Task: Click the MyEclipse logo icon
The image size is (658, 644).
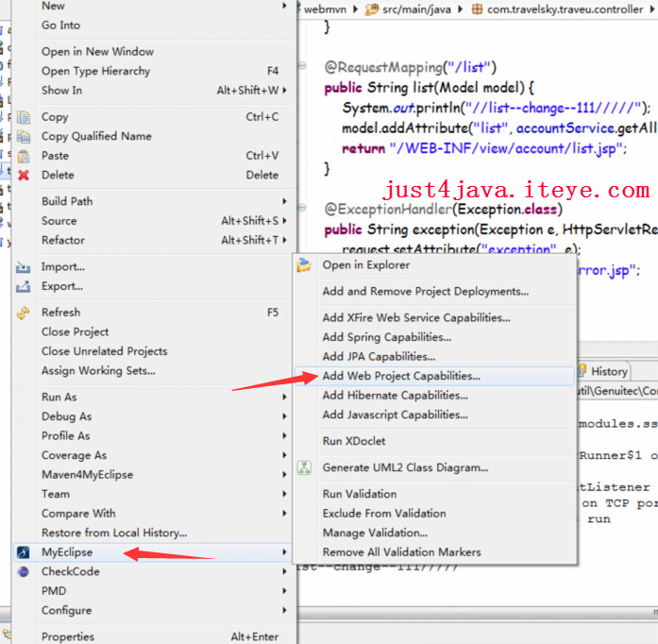Action: pyautogui.click(x=24, y=551)
